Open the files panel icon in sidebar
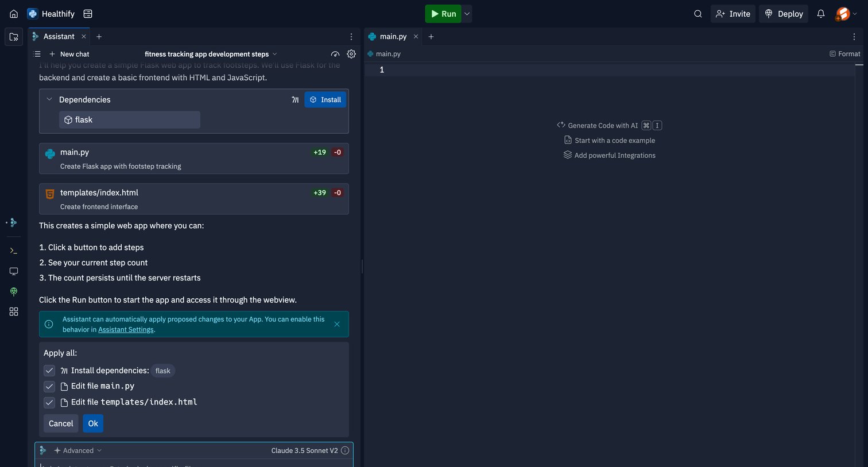This screenshot has height=467, width=868. [x=14, y=37]
